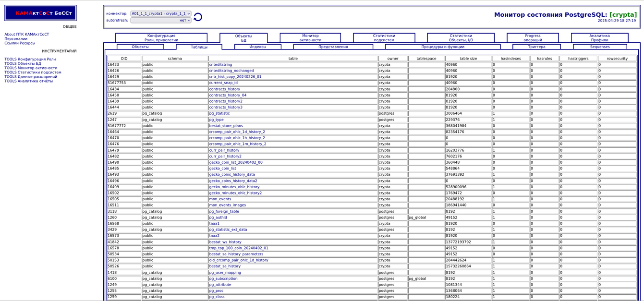Select the Процедуры и функции sub-tab

[x=442, y=47]
